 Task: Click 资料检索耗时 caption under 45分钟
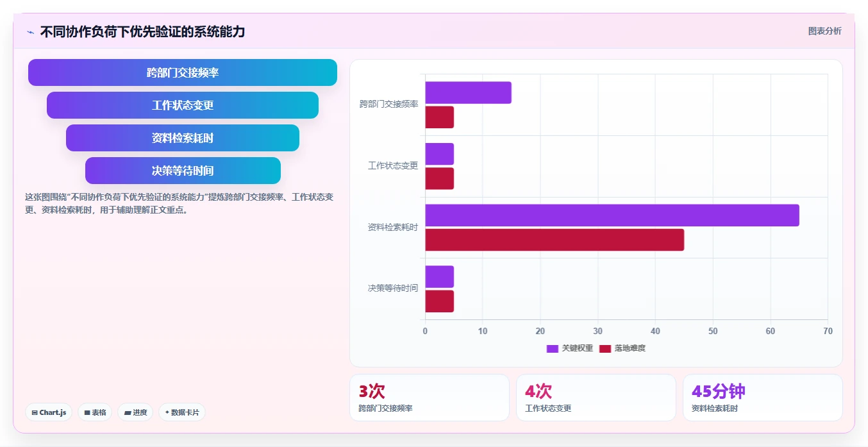(x=715, y=409)
